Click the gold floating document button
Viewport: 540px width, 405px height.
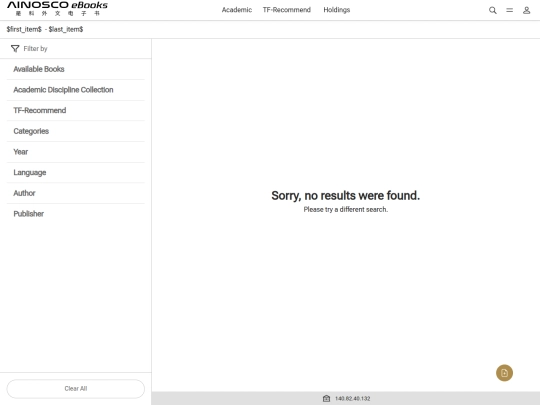[x=504, y=373]
